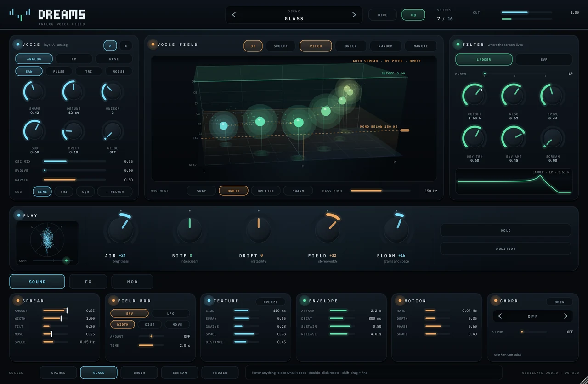Go to the previous scene with left chevron

[x=234, y=15]
